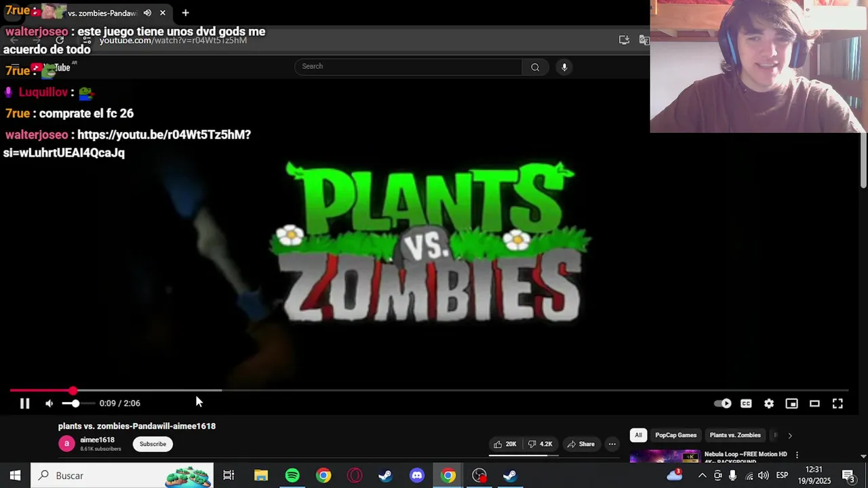Open the aimee1618 channel avatar
Image resolution: width=868 pixels, height=488 pixels.
pos(66,444)
